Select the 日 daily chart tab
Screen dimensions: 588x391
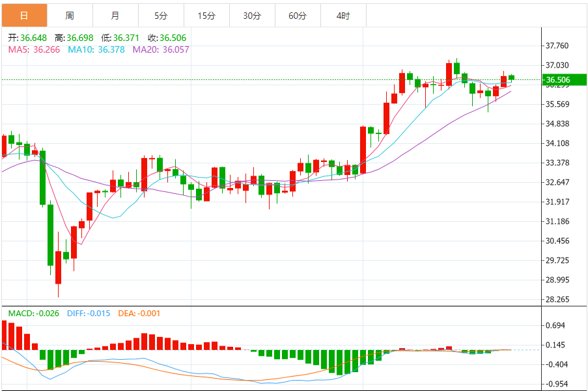24,16
